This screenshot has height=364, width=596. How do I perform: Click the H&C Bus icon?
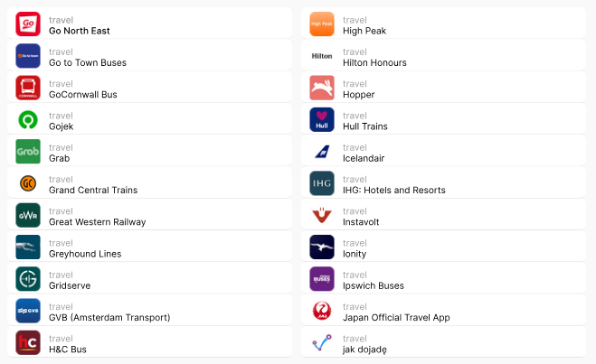pos(28,343)
